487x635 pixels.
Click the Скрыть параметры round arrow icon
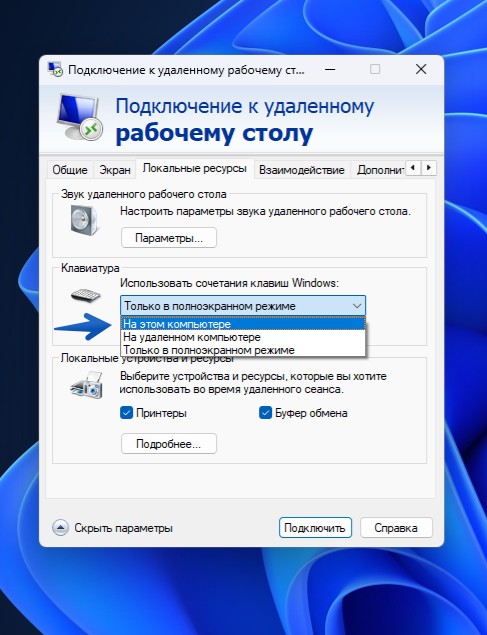click(x=60, y=528)
